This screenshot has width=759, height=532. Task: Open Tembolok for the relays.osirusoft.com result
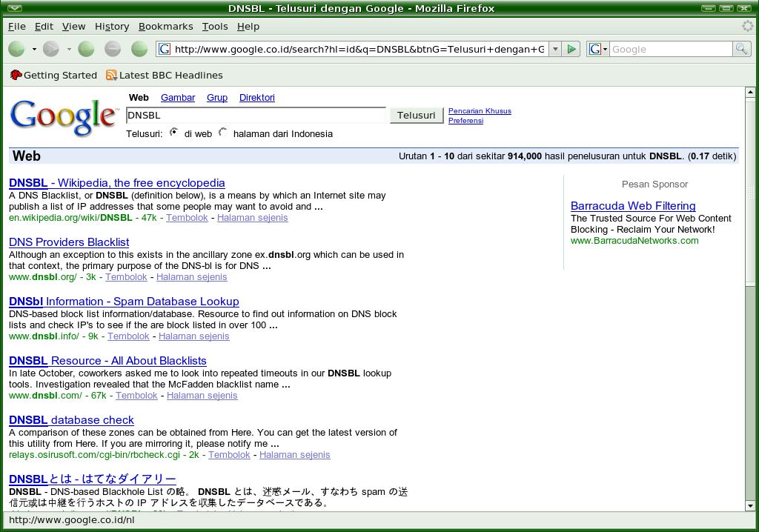tap(229, 454)
